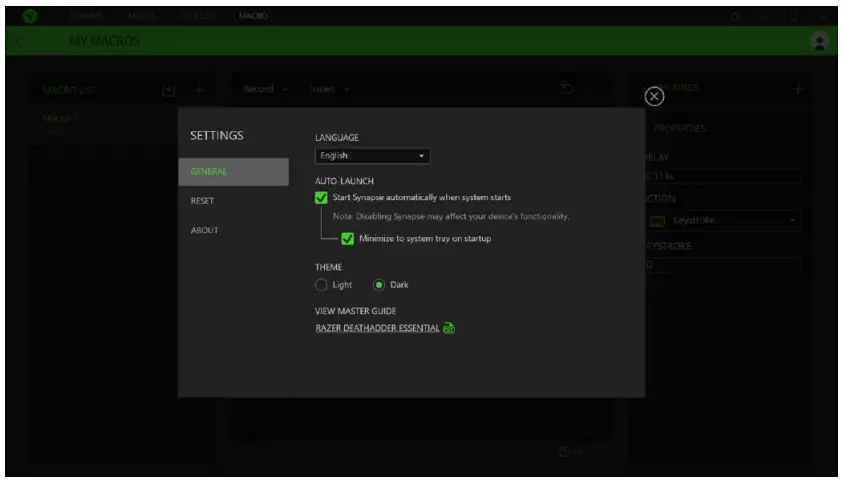The image size is (844, 481).
Task: Uncheck Start Synapse automatically when system starts
Action: click(321, 197)
